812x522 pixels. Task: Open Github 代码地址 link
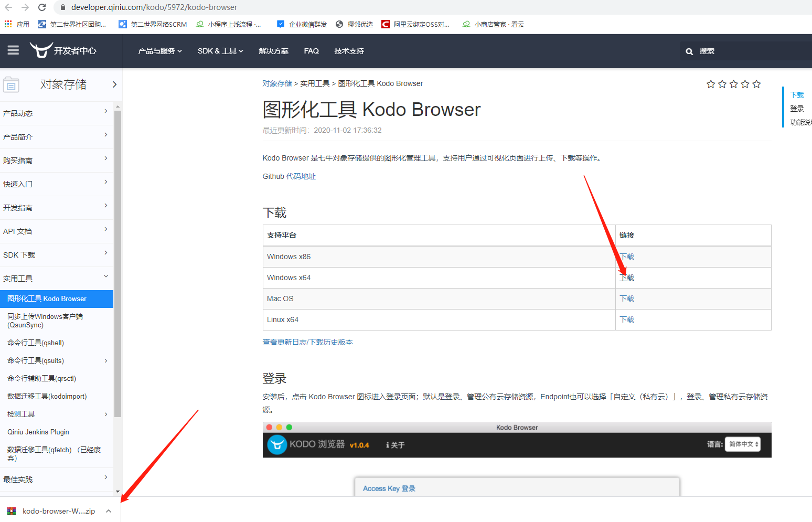point(301,177)
